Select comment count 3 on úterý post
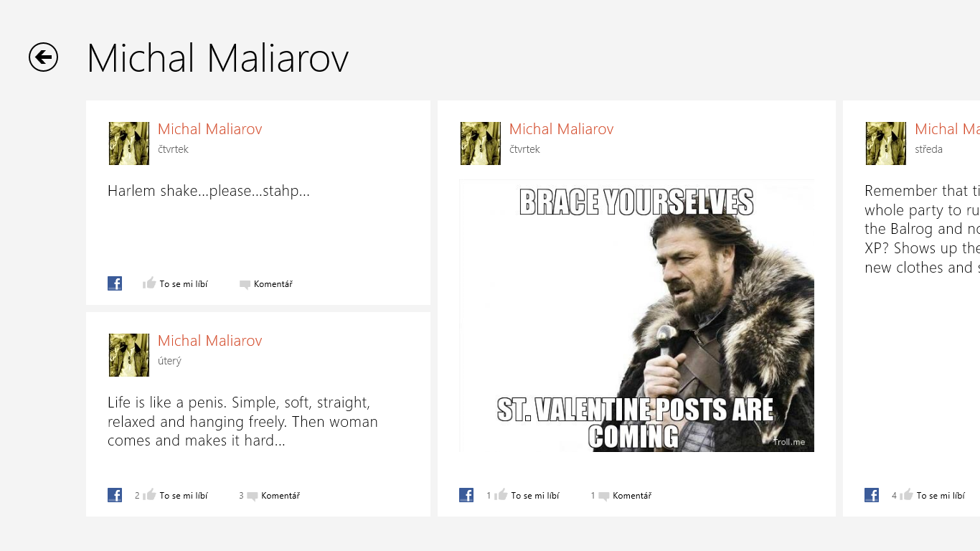This screenshot has width=980, height=551. click(242, 495)
